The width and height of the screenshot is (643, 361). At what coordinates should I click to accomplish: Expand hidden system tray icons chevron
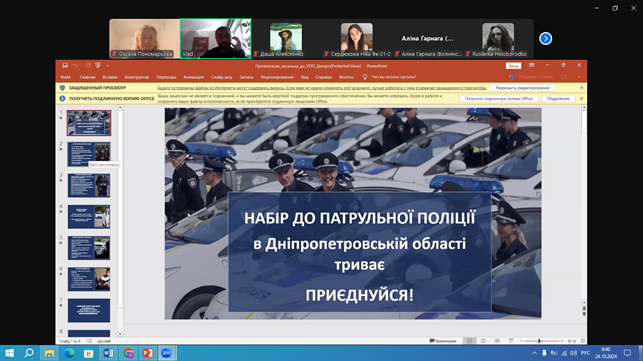click(x=534, y=353)
